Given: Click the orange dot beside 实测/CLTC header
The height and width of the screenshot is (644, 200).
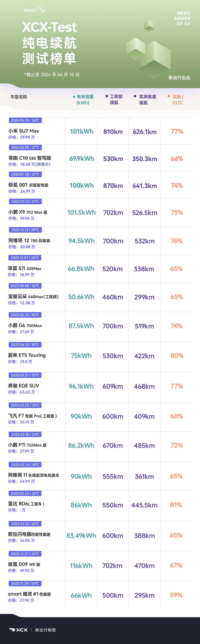Looking at the screenshot, I should pos(169,96).
